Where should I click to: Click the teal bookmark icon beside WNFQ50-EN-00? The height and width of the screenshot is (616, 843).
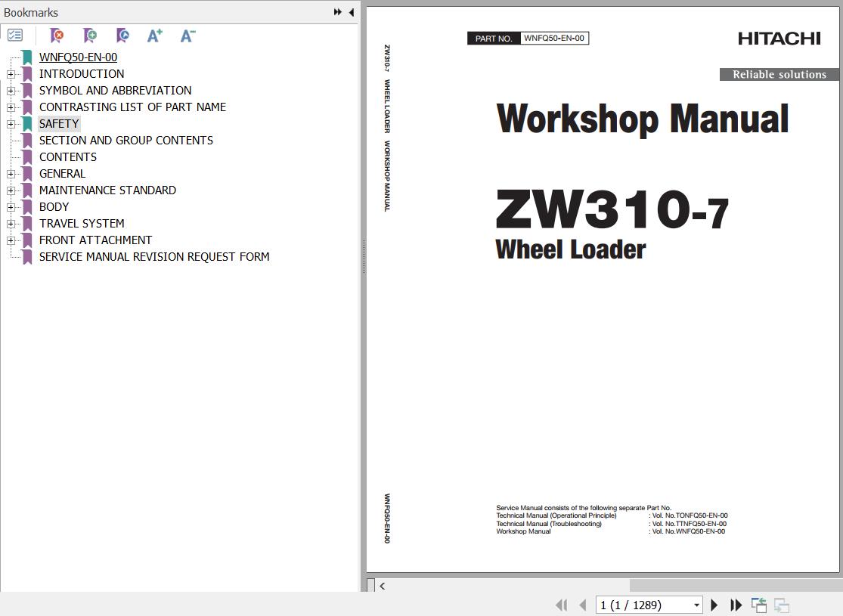27,57
